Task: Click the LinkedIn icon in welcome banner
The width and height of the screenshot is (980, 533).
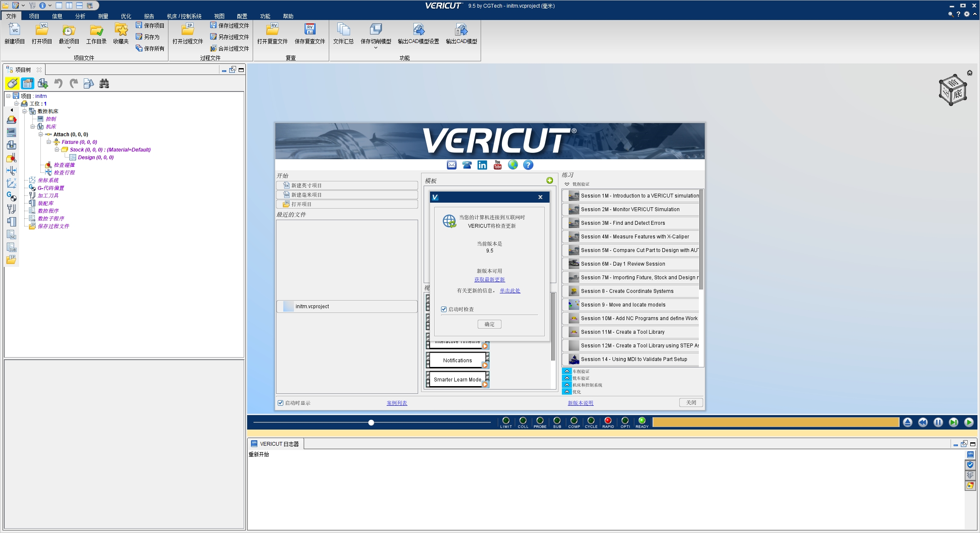Action: coord(482,165)
